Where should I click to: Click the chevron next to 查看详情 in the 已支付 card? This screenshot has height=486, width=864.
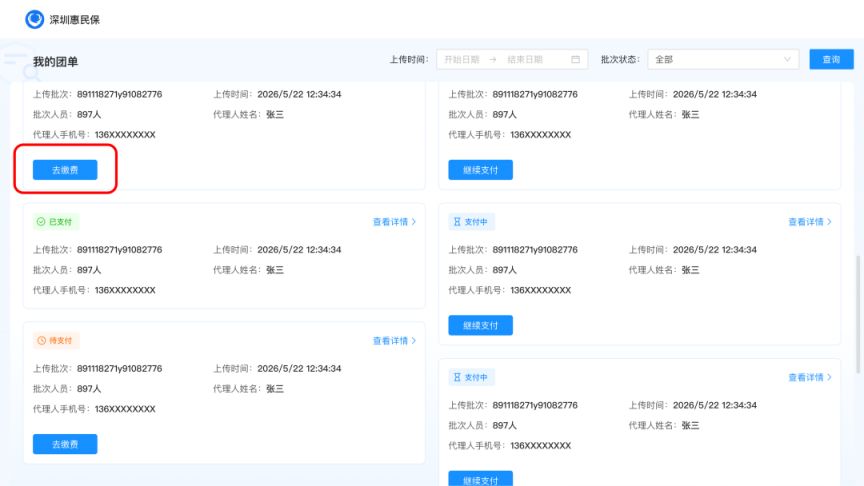tap(413, 222)
